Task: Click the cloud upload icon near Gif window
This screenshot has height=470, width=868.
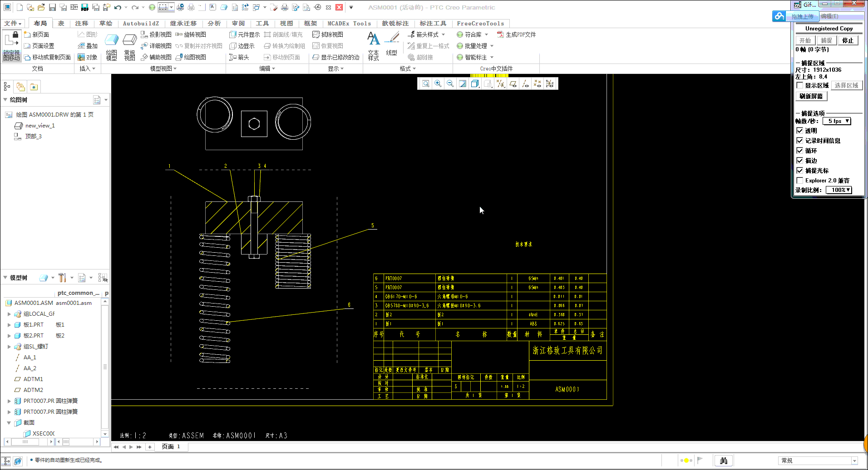Action: 779,16
